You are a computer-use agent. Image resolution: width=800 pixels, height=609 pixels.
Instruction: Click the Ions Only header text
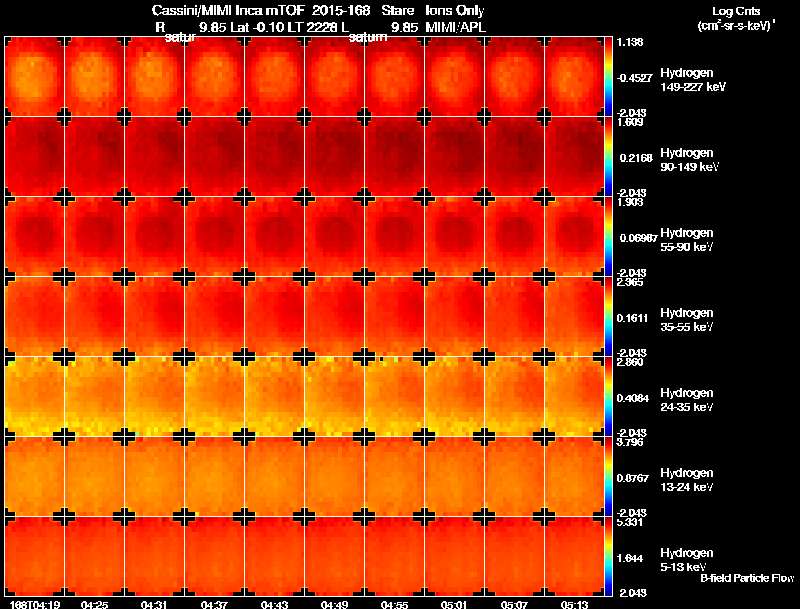point(455,10)
